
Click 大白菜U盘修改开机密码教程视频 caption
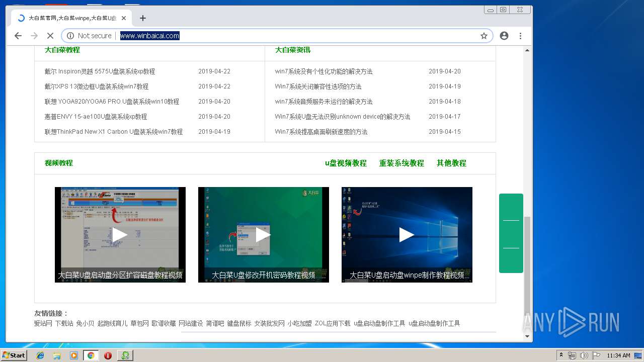coord(263,276)
